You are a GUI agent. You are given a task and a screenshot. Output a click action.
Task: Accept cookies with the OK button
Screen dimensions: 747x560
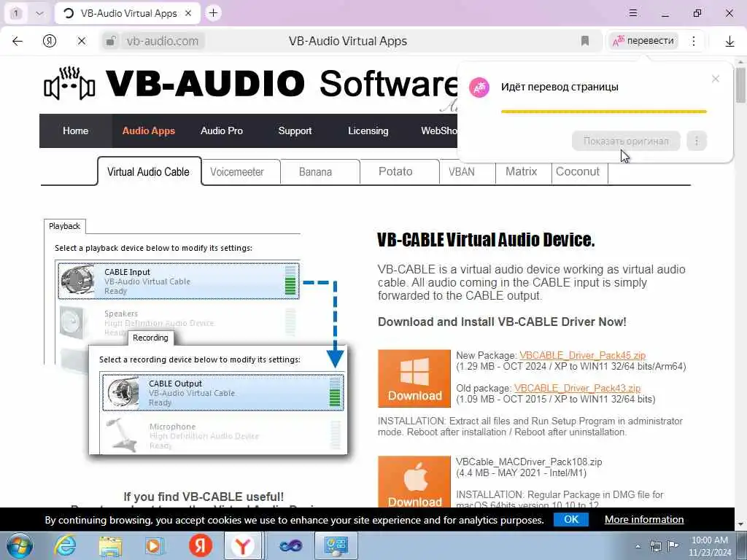pos(570,519)
